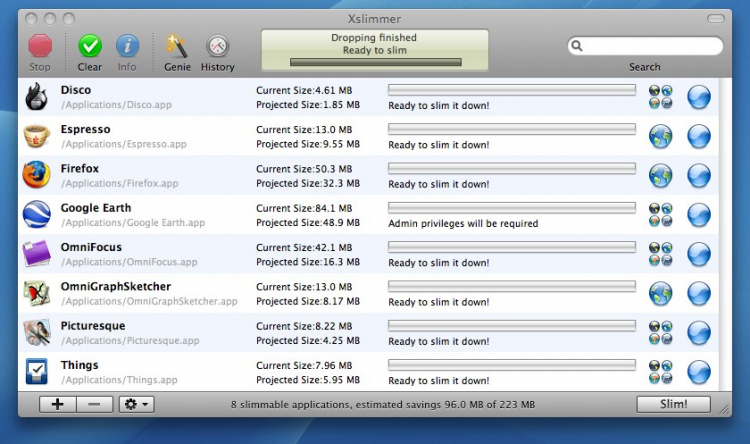Viewport: 750px width, 444px height.
Task: Remove selected app with minus button
Action: [x=94, y=404]
